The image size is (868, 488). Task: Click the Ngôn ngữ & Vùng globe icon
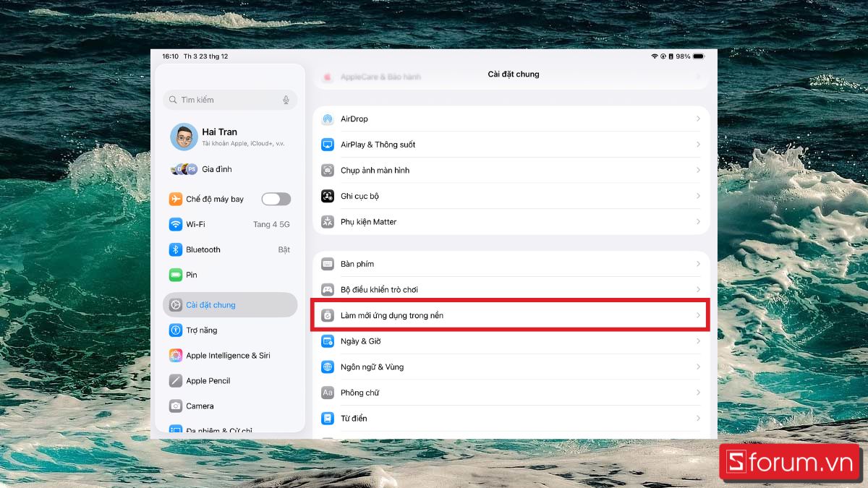328,367
